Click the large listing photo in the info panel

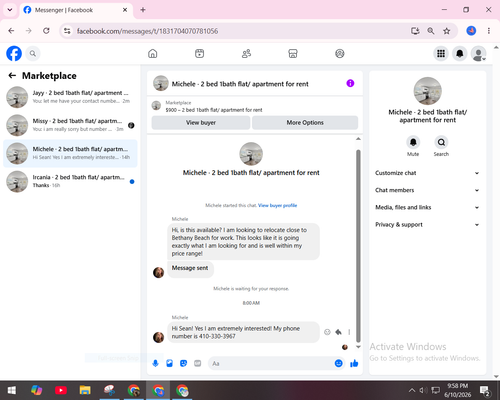coord(428,91)
